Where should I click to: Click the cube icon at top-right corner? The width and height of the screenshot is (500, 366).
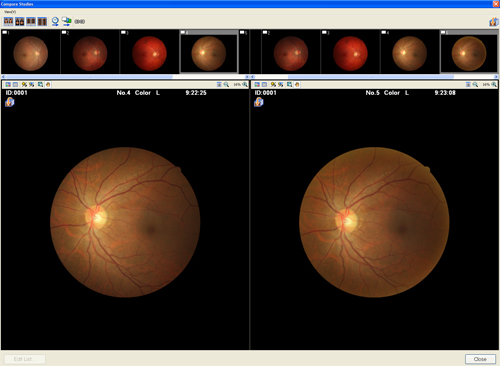pos(494,22)
